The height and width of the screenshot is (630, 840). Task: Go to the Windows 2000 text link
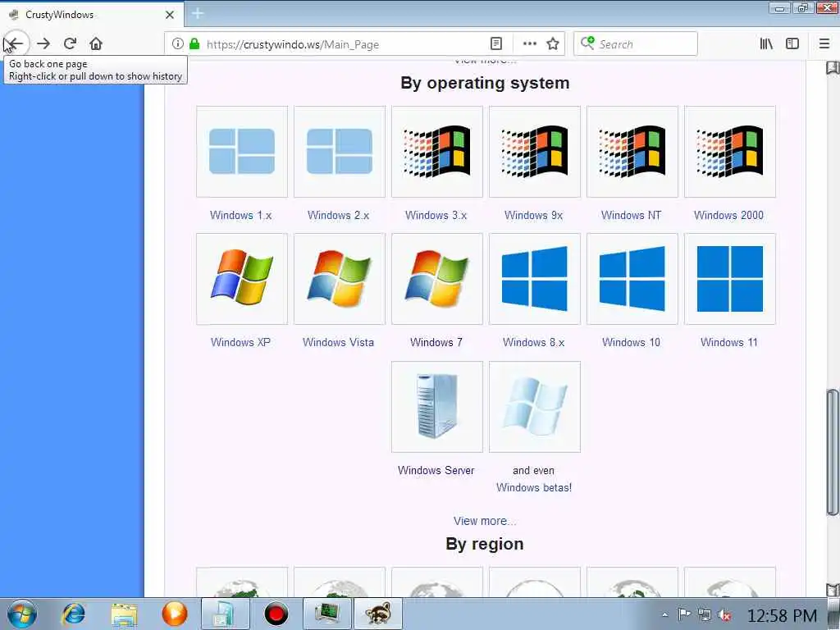728,216
